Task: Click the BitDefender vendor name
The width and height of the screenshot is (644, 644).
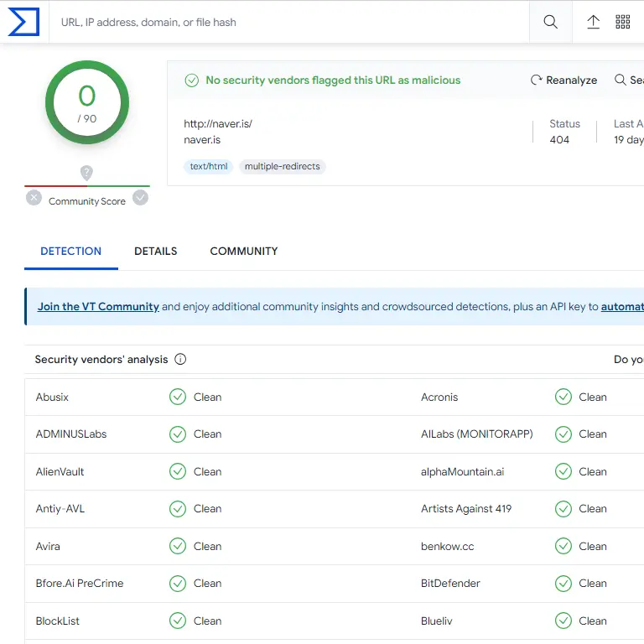Action: pyautogui.click(x=450, y=584)
